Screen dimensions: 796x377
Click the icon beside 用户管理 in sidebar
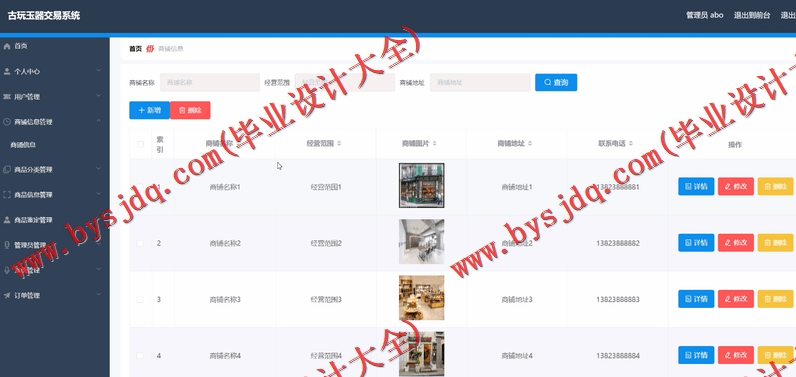click(7, 96)
